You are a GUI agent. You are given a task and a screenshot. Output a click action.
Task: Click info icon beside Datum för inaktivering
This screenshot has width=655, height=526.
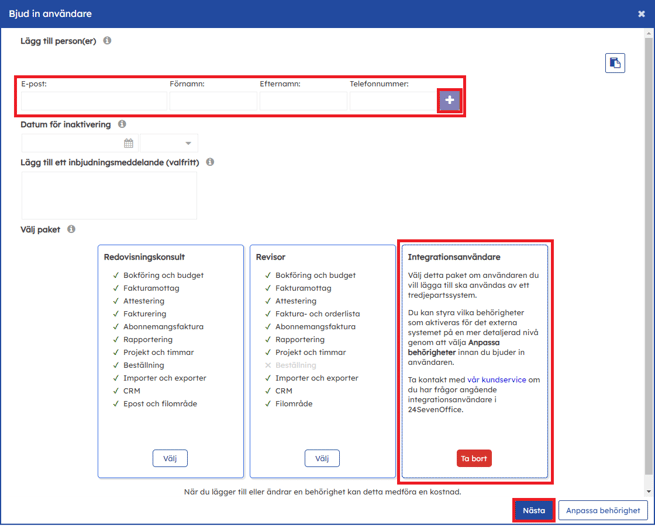pyautogui.click(x=122, y=125)
